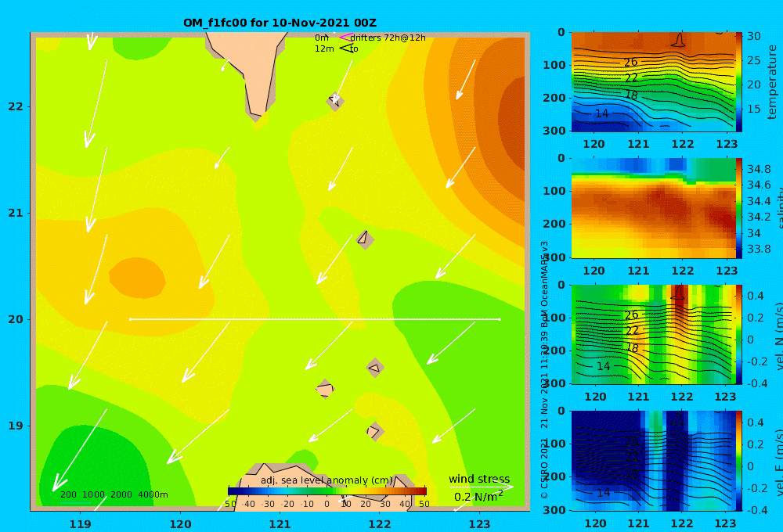Click contour label 14 in the vel. E section

tap(603, 492)
